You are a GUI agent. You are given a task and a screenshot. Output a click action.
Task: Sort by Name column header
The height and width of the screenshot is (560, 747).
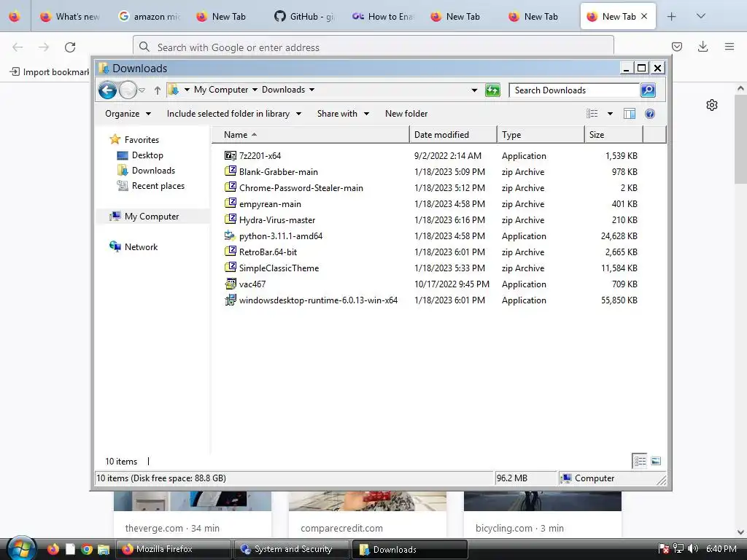(x=310, y=134)
